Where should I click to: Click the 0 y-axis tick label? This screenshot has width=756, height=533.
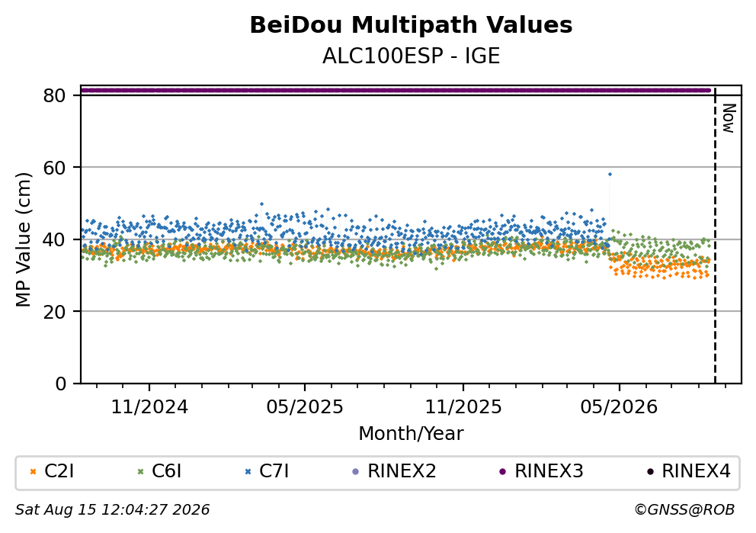click(60, 384)
